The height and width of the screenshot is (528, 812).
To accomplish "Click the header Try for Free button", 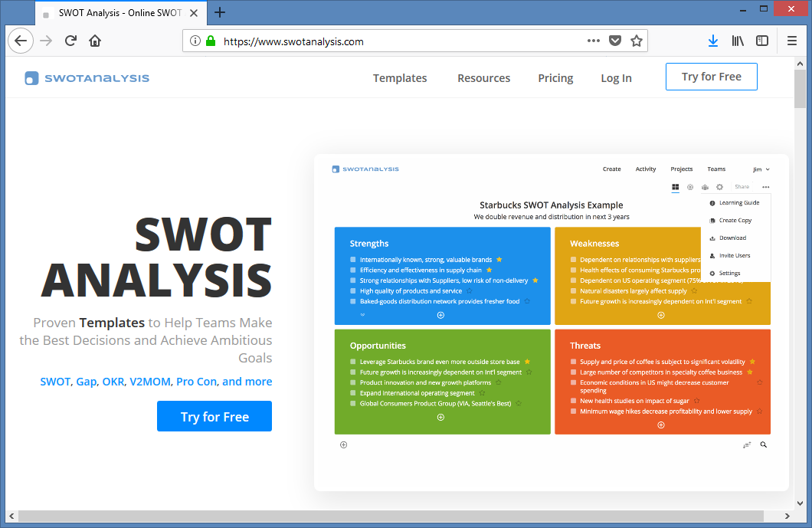I will click(x=711, y=77).
